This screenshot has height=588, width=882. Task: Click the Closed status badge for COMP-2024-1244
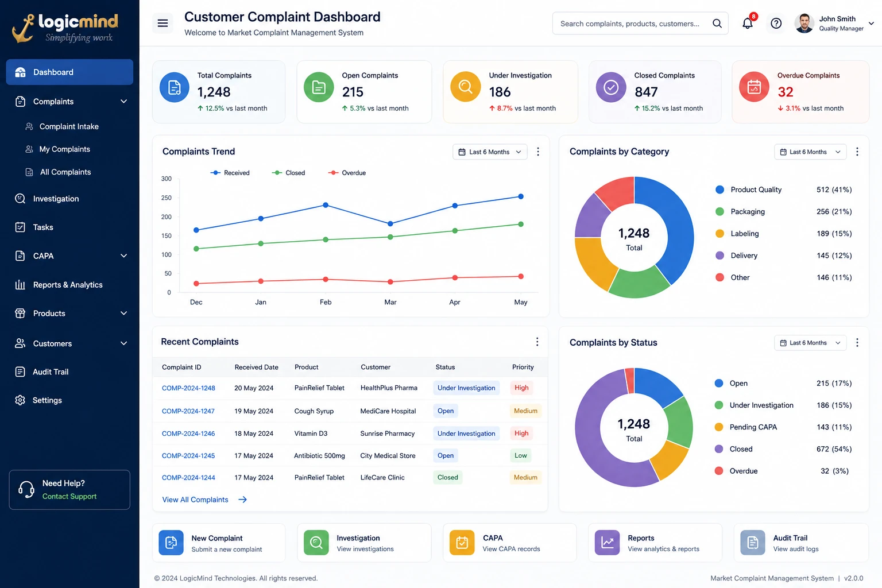[x=448, y=478]
